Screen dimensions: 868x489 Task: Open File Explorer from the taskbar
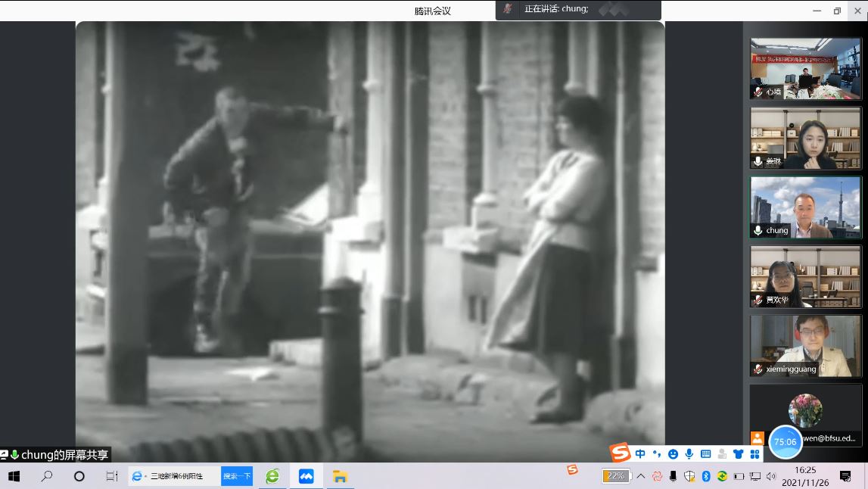coord(339,476)
